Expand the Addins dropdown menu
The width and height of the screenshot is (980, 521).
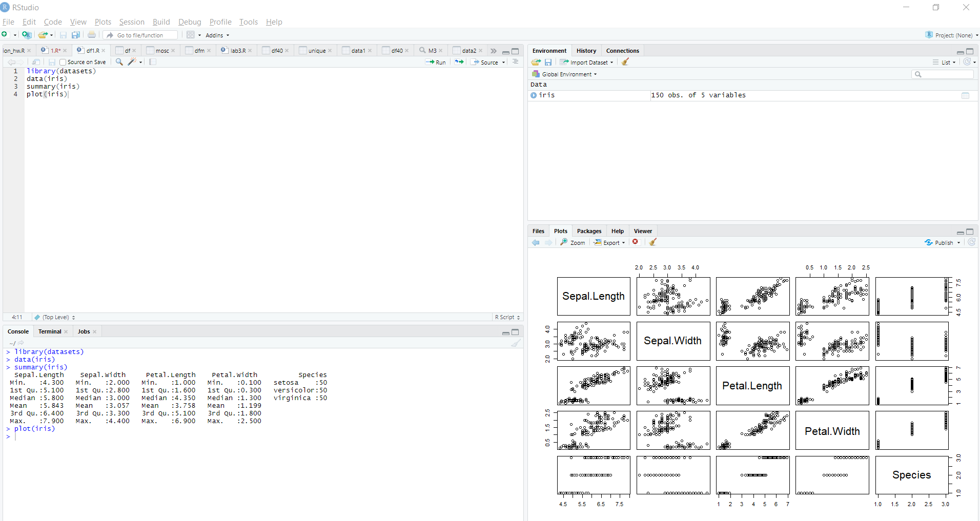coord(217,35)
